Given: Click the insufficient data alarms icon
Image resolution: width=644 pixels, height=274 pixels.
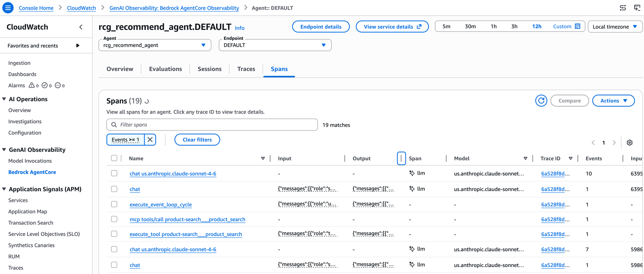Looking at the screenshot, I should click(x=58, y=85).
